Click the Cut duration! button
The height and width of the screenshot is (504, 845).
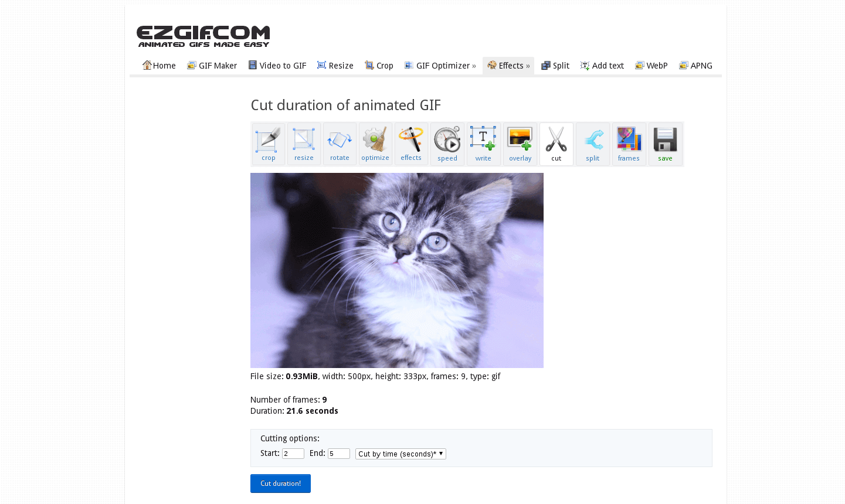coord(280,483)
